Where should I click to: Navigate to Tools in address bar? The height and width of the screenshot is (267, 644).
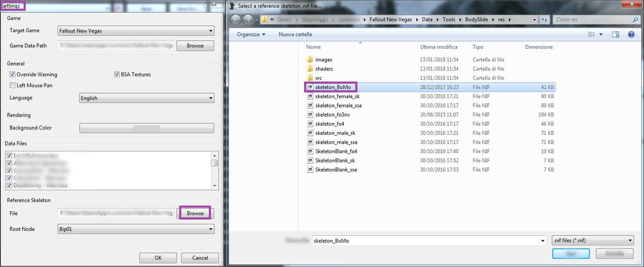coord(449,20)
